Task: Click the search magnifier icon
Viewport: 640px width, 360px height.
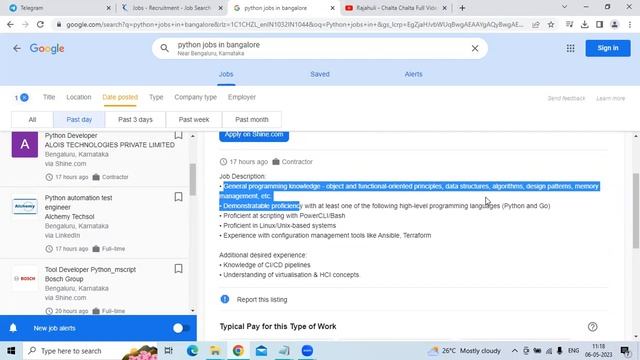Action: (164, 48)
